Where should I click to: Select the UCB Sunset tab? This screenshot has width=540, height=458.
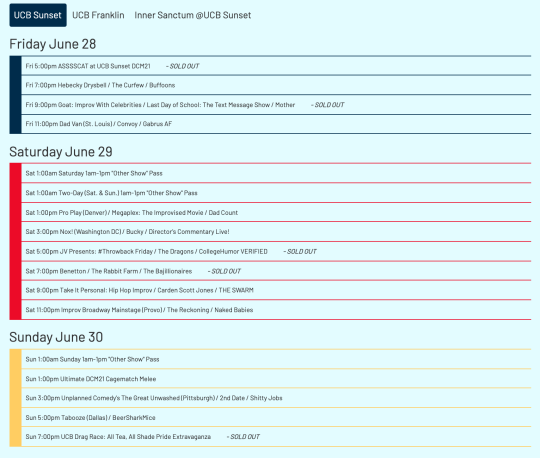[38, 15]
